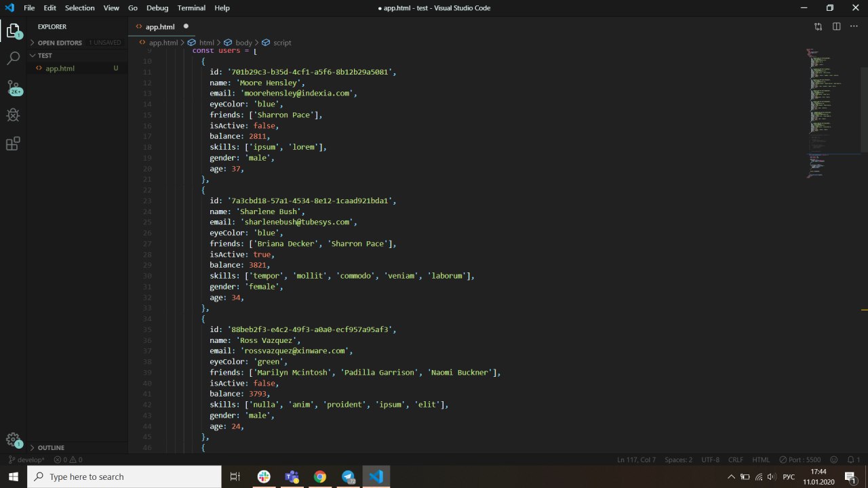
Task: Open the Debug view in activity bar
Action: [x=13, y=115]
